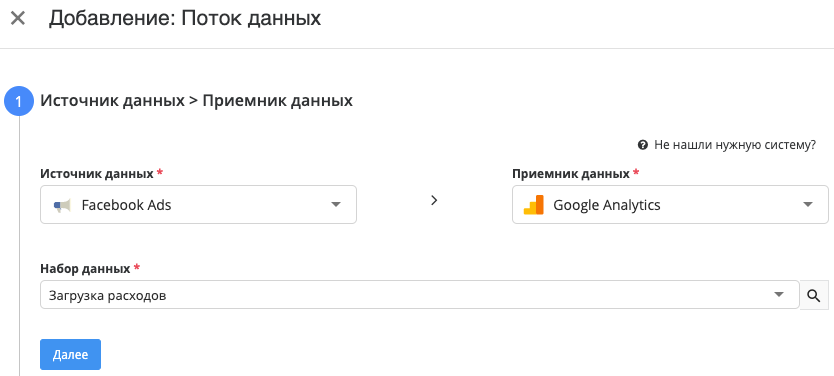Image resolution: width=834 pixels, height=376 pixels.
Task: Expand the arrow next to Google Analytics
Action: (x=807, y=204)
